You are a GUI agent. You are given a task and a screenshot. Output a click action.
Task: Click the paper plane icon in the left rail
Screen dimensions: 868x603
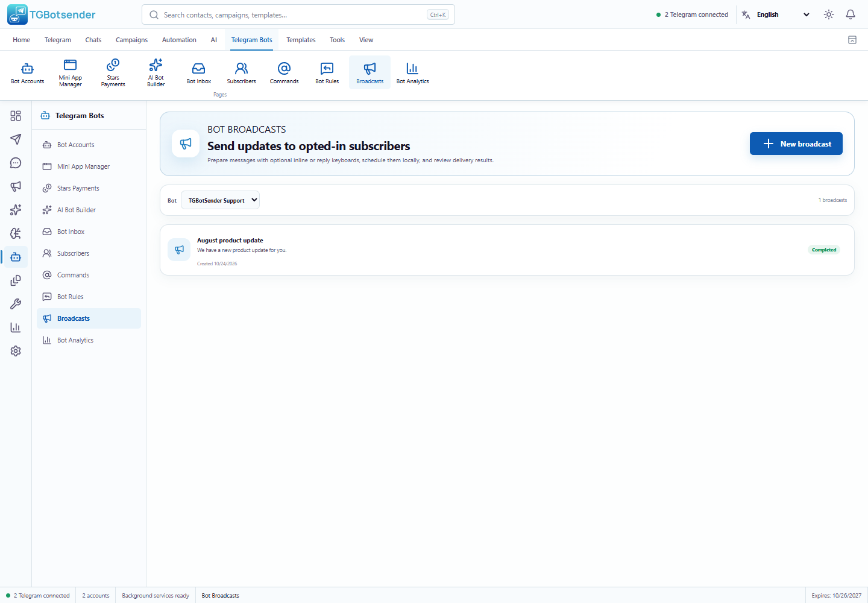tap(16, 139)
